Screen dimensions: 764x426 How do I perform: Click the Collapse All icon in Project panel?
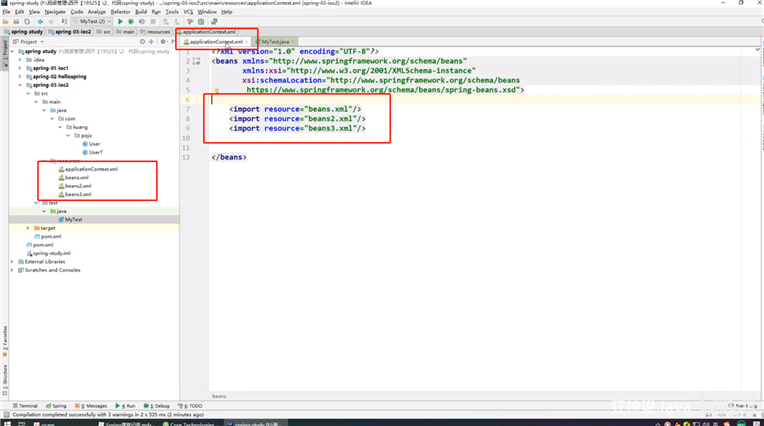tap(151, 42)
